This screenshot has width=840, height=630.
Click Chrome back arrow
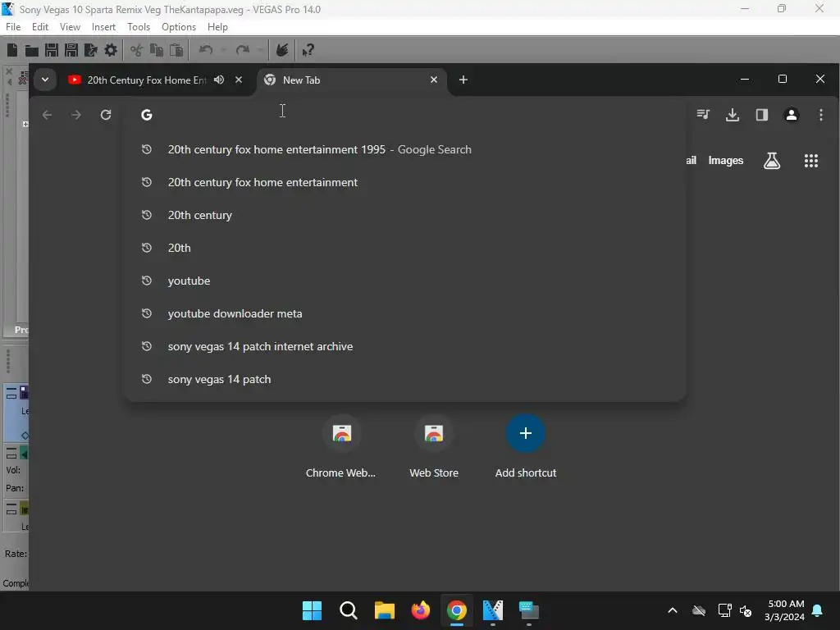coord(47,115)
